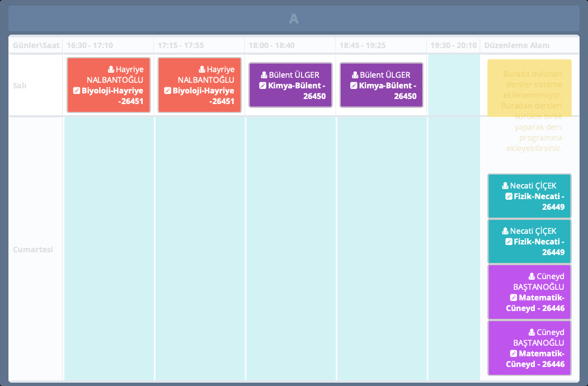Click person icon on upper Necati ÇİÇEK card
Viewport: 588px width, 386px height.
505,186
